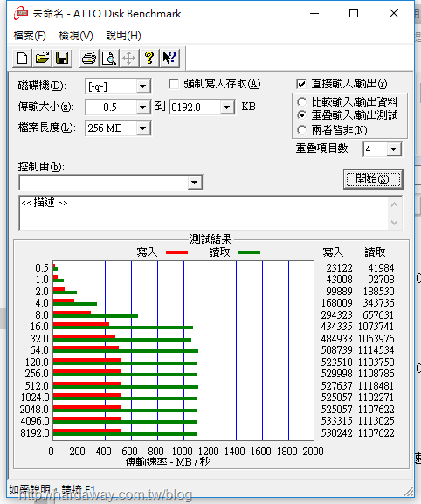Click the green 讀取 legend swatch
The image size is (421, 504).
pyautogui.click(x=250, y=252)
